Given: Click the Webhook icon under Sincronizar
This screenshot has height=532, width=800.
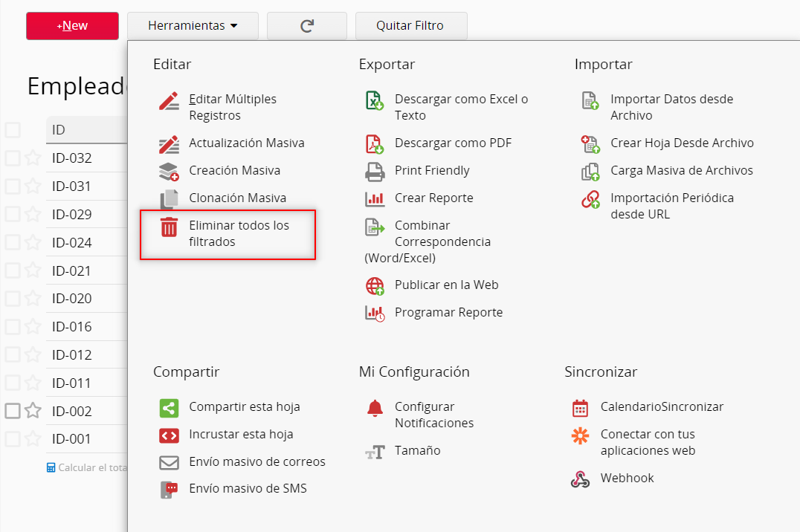Looking at the screenshot, I should [x=580, y=479].
